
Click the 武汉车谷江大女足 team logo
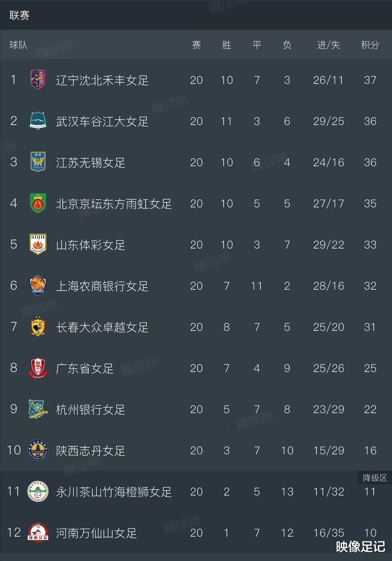tap(38, 121)
